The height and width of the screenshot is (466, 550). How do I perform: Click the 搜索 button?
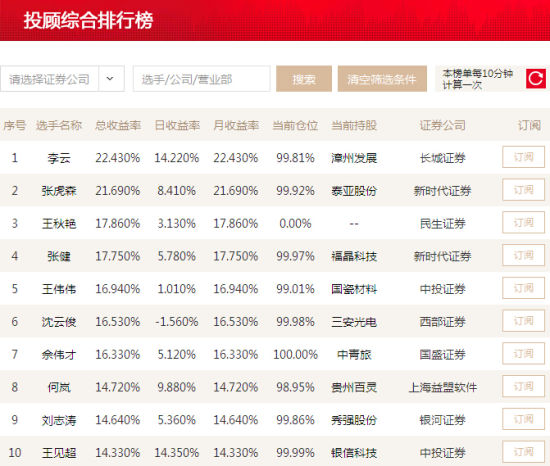click(304, 79)
